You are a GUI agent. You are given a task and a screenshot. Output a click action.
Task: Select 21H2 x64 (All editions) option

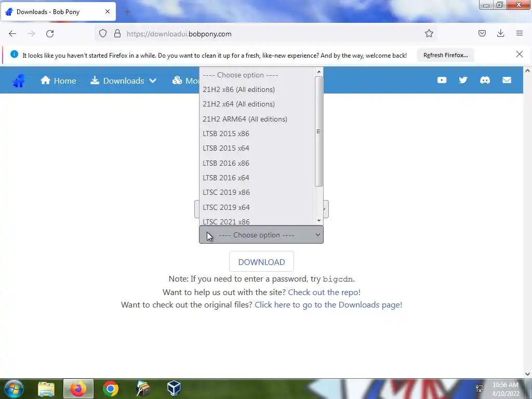pos(257,104)
